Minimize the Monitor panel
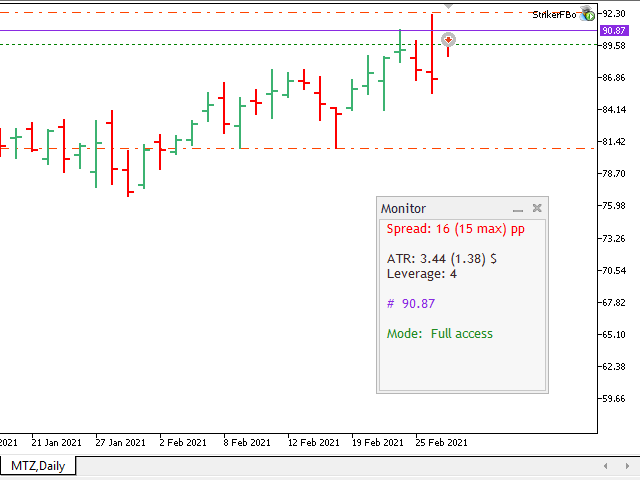 click(x=518, y=209)
